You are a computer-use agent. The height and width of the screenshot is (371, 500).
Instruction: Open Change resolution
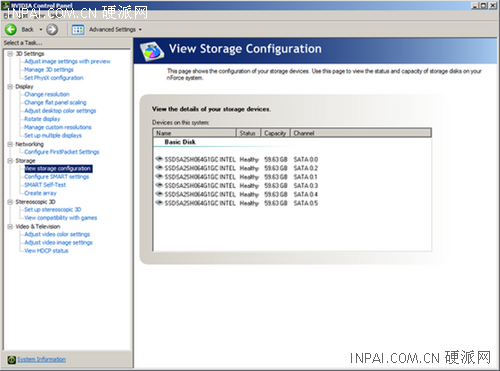[47, 94]
